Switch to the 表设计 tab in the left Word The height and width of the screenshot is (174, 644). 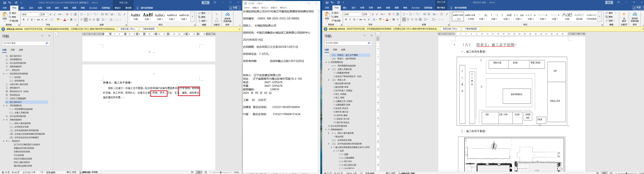[x=117, y=8]
